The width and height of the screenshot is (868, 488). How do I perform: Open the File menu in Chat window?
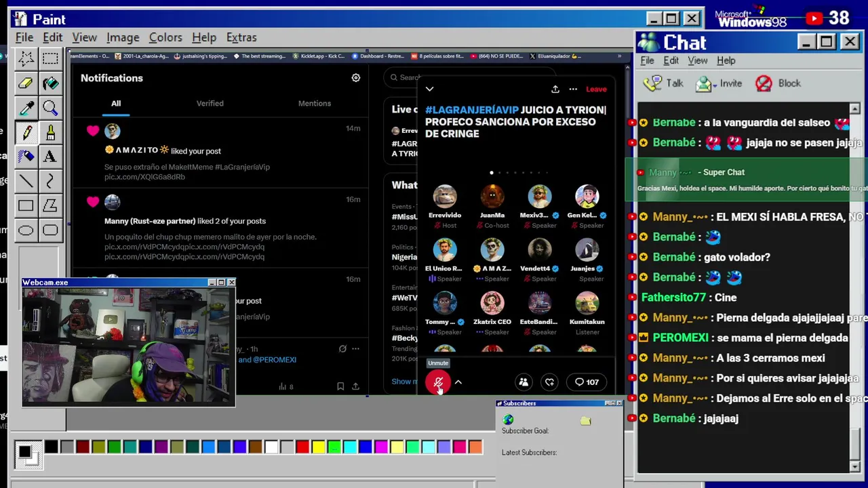tap(647, 60)
